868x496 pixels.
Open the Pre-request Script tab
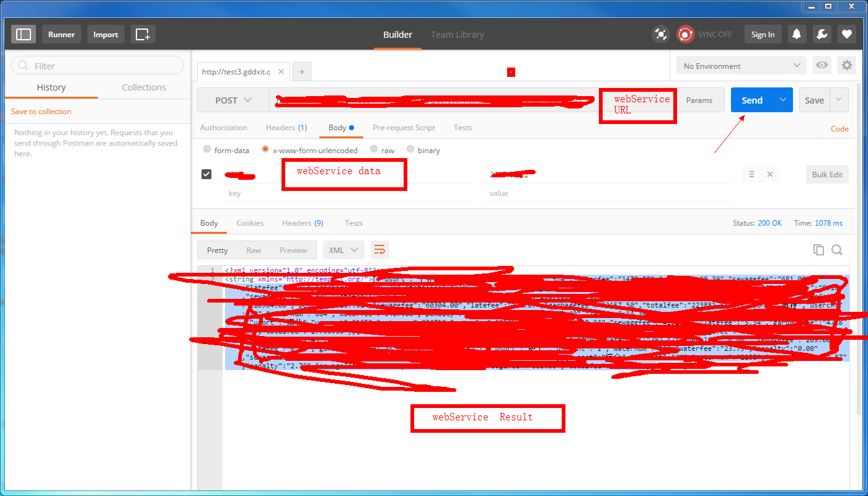coord(404,128)
